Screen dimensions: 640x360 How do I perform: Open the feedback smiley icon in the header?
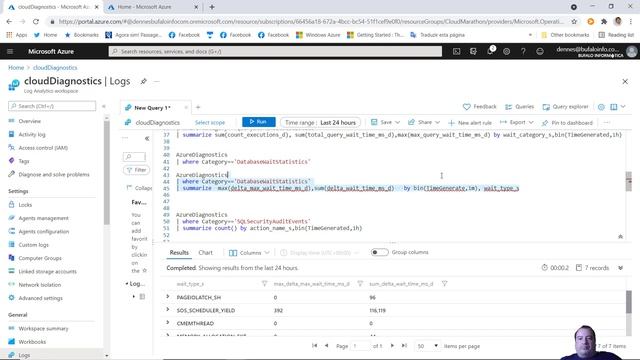[x=540, y=51]
